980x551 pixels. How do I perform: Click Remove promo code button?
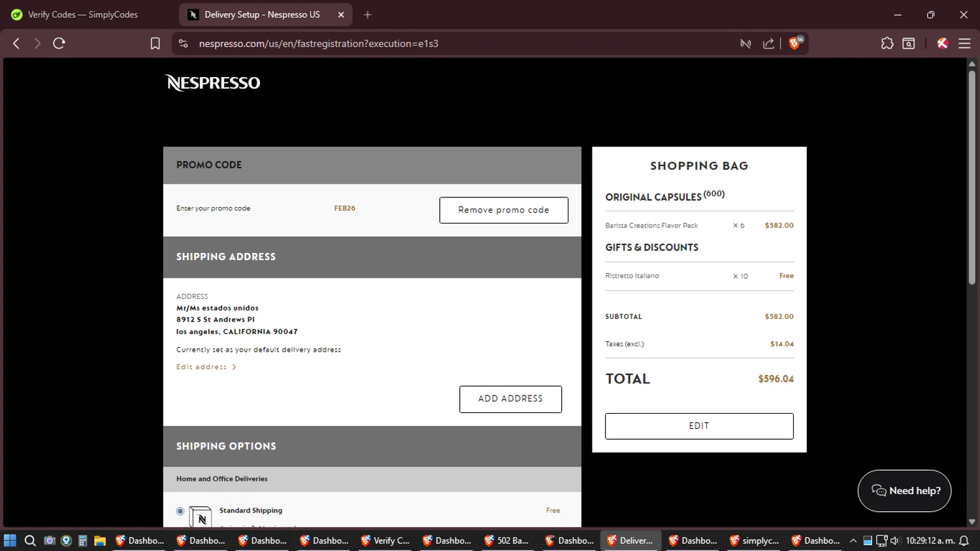(x=504, y=210)
